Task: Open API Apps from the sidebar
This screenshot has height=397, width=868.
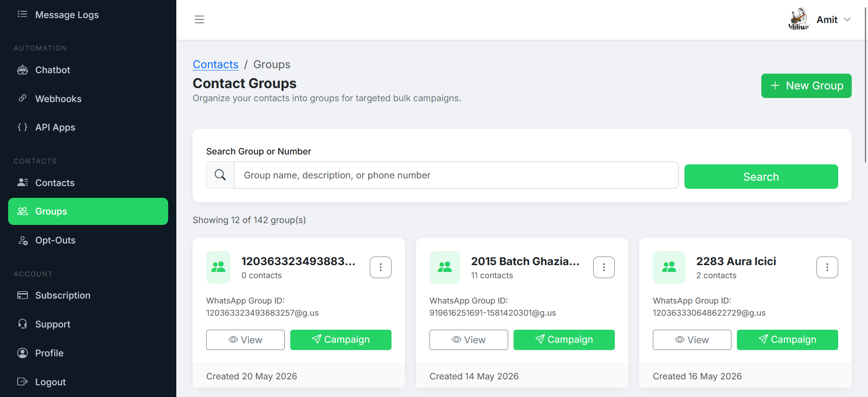Action: point(88,127)
